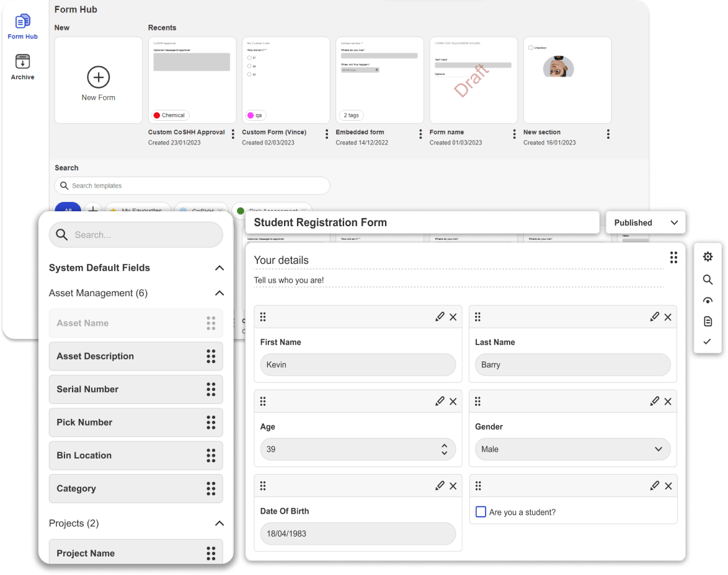
Task: Collapse the Asset Management (6) group
Action: coord(219,293)
